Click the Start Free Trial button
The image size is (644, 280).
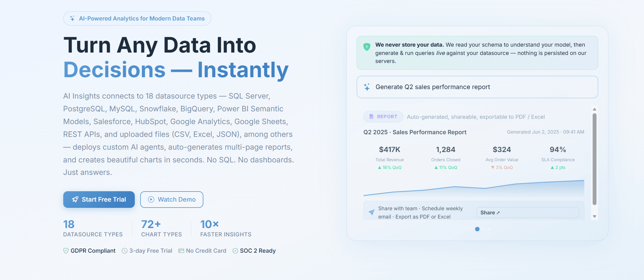(99, 200)
